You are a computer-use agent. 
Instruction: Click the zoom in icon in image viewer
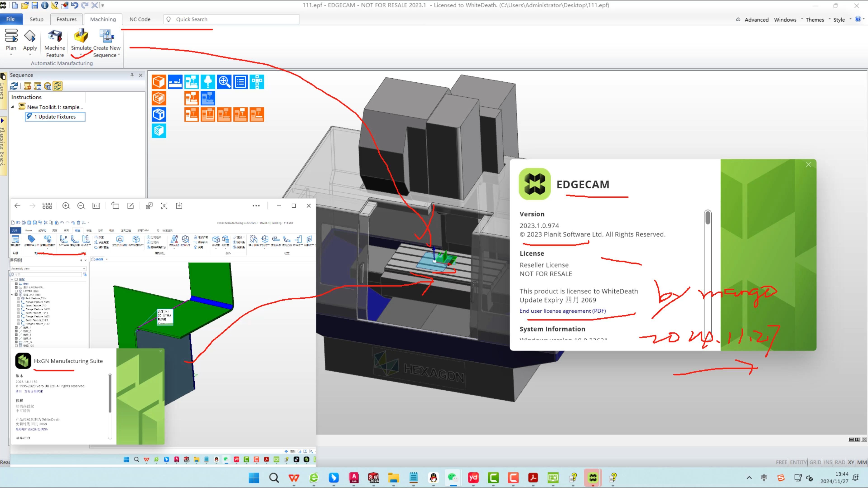pyautogui.click(x=66, y=206)
